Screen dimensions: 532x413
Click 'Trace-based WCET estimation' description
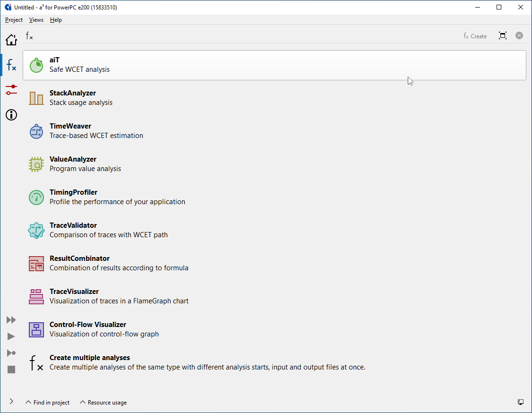point(96,136)
